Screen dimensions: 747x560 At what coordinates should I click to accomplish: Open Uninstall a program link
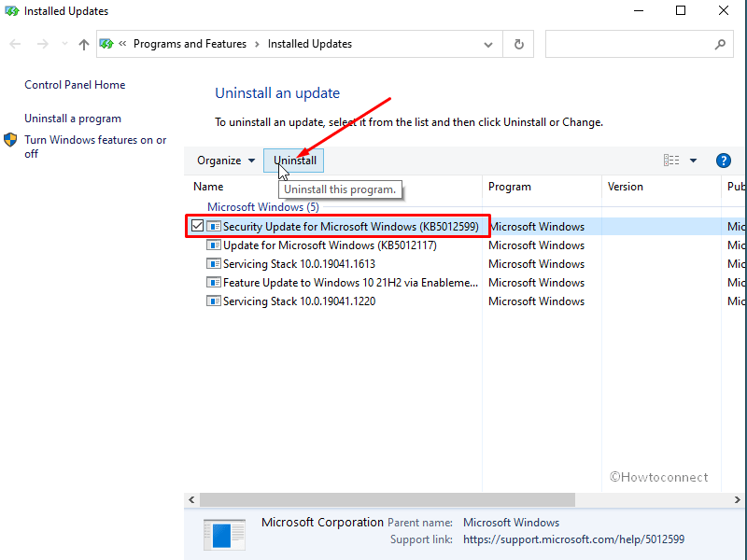pyautogui.click(x=73, y=119)
